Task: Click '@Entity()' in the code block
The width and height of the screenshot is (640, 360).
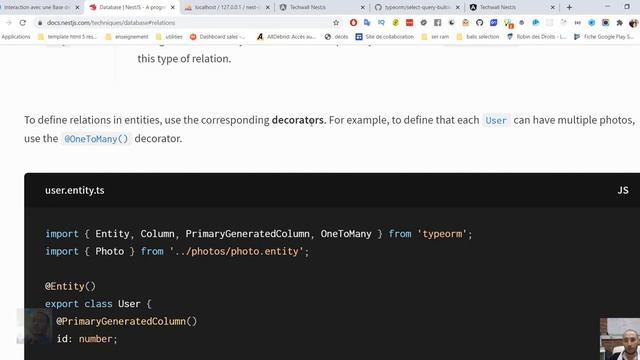Action: pyautogui.click(x=70, y=286)
